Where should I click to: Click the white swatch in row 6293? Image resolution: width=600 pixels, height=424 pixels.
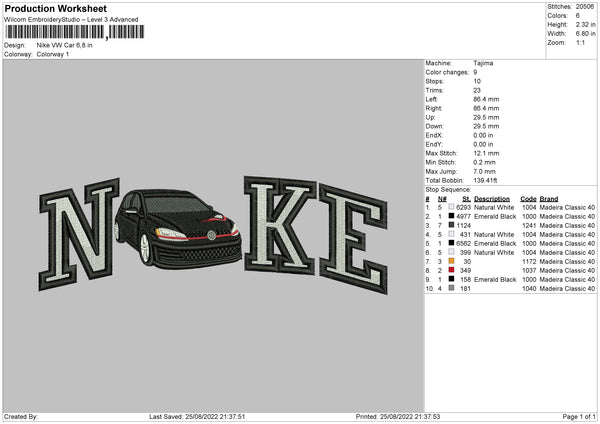coord(451,207)
